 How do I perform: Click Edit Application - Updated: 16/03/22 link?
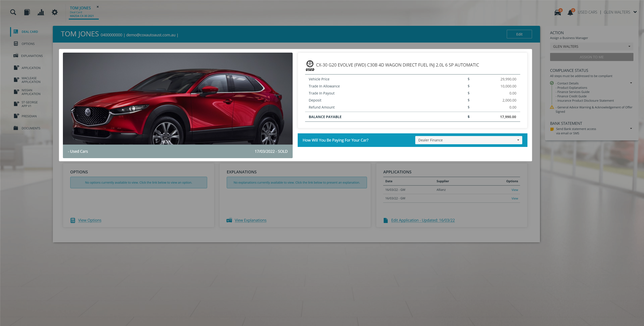tap(423, 220)
